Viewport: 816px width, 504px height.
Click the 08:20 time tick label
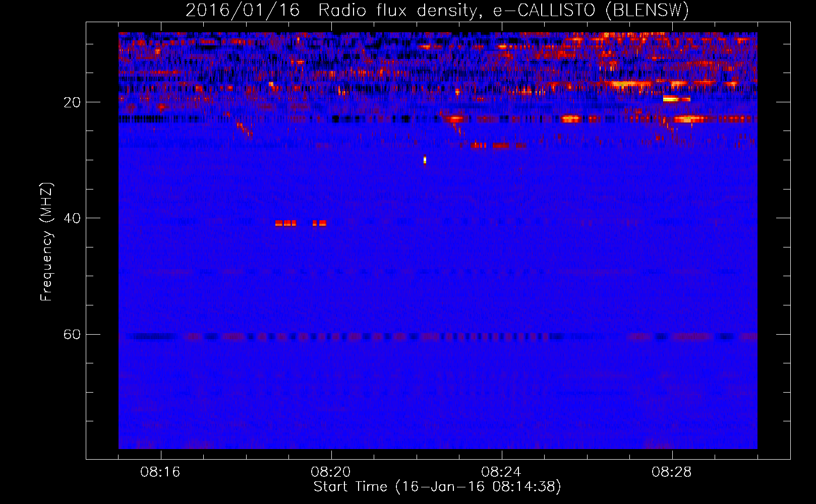tap(331, 472)
